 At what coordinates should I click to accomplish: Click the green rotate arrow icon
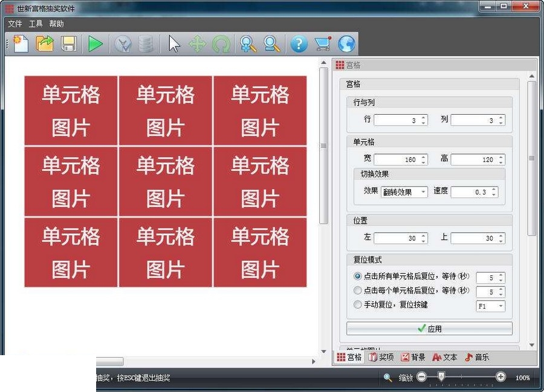pos(221,44)
